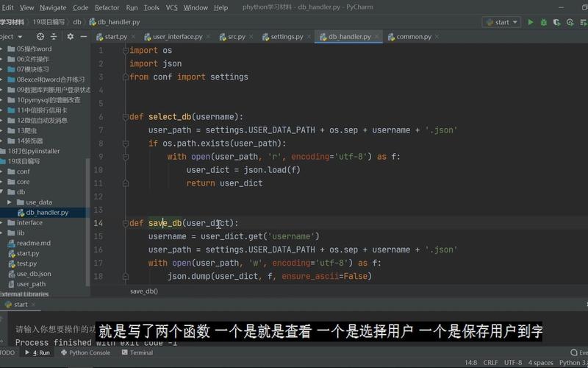Open Project panel settings gear
Viewport: 588px width, 368px height.
70,36
